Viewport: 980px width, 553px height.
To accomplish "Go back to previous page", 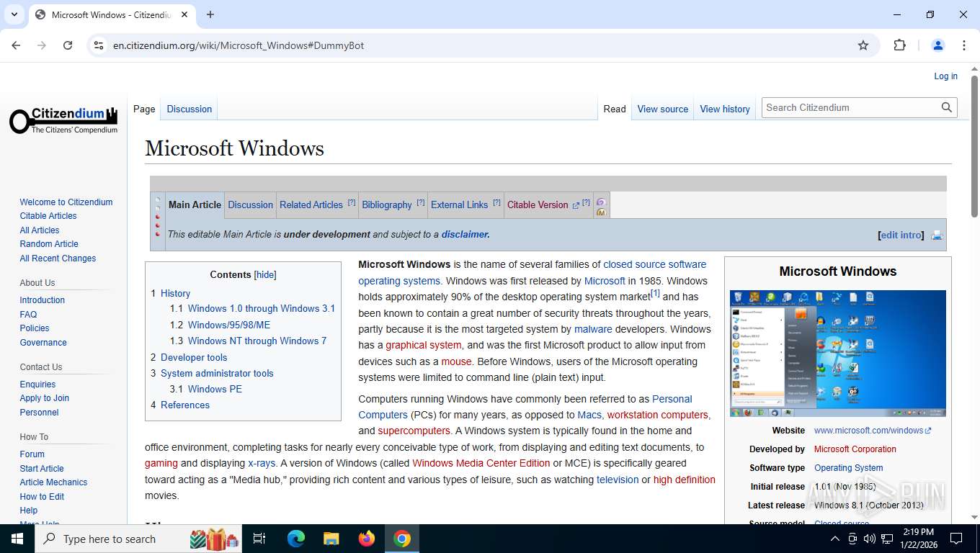I will (16, 45).
